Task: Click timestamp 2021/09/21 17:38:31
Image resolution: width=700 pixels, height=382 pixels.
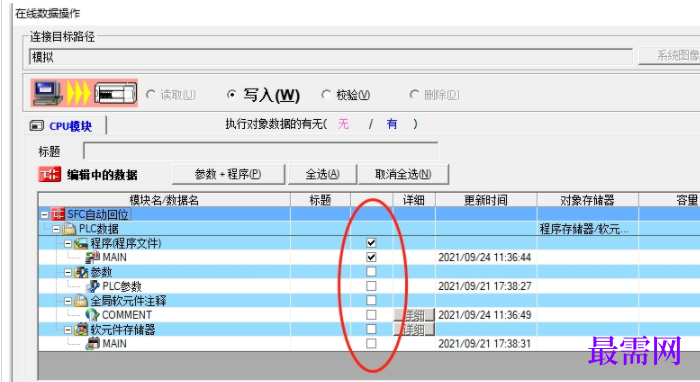Action: [x=484, y=344]
